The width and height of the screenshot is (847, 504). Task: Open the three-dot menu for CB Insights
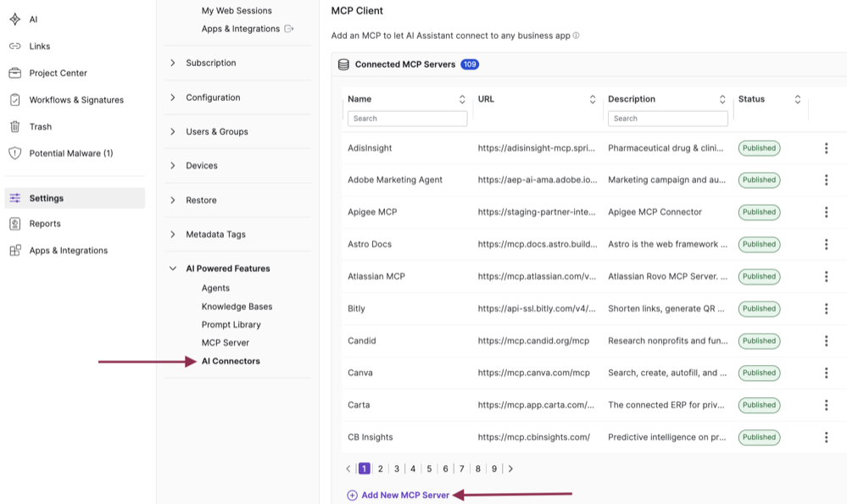click(x=826, y=437)
